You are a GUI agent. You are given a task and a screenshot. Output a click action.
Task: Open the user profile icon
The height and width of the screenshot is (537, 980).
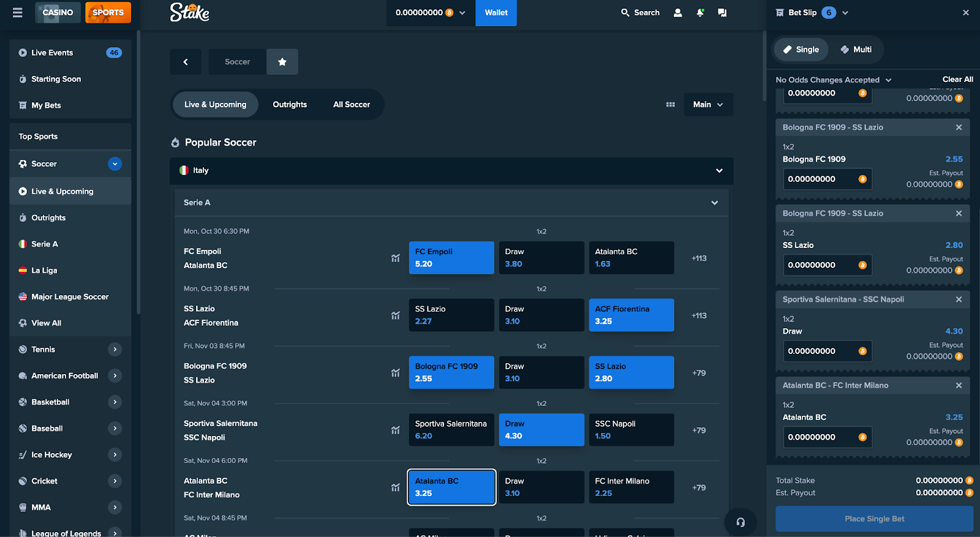coord(677,12)
